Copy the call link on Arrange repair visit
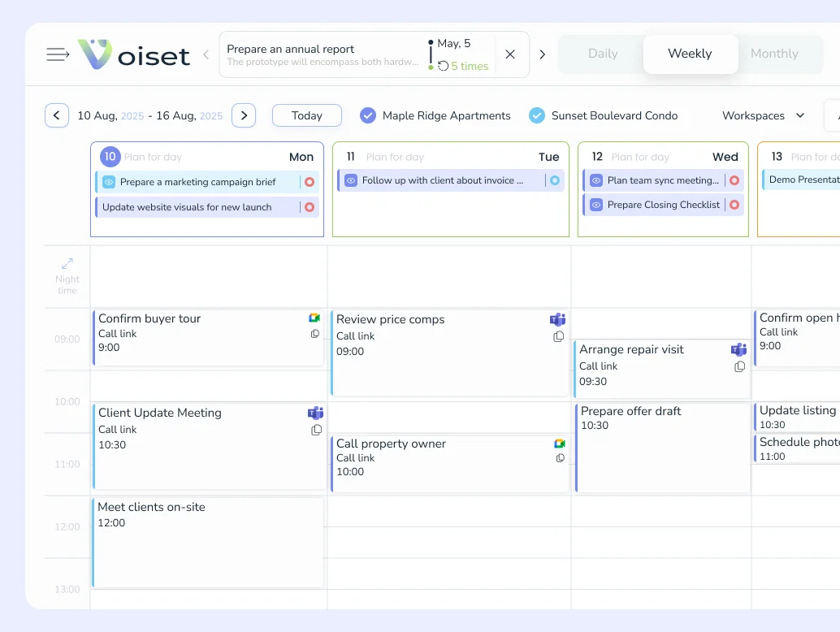Image resolution: width=840 pixels, height=632 pixels. pos(739,366)
